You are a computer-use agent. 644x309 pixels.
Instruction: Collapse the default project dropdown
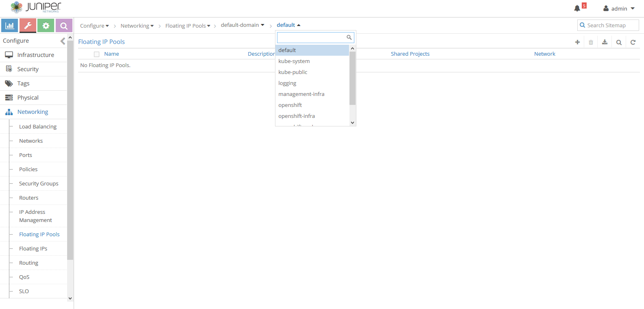pyautogui.click(x=288, y=25)
